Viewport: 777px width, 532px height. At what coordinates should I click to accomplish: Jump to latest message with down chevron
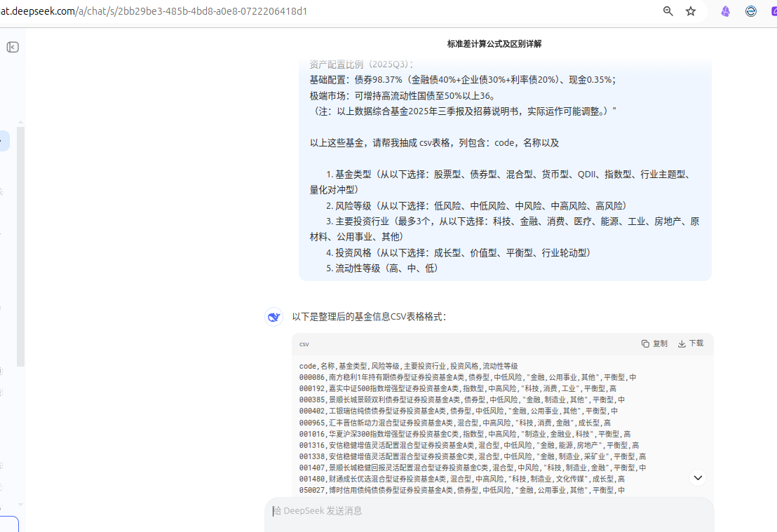click(698, 477)
